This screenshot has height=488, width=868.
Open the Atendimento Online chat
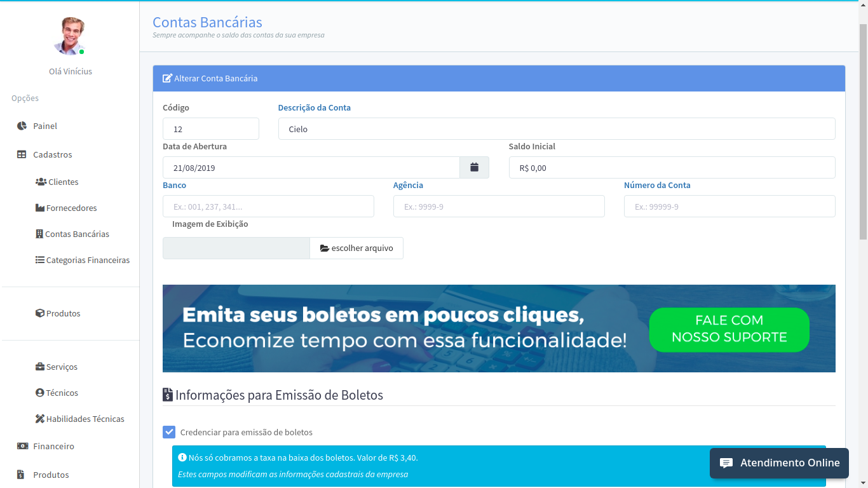pos(779,463)
